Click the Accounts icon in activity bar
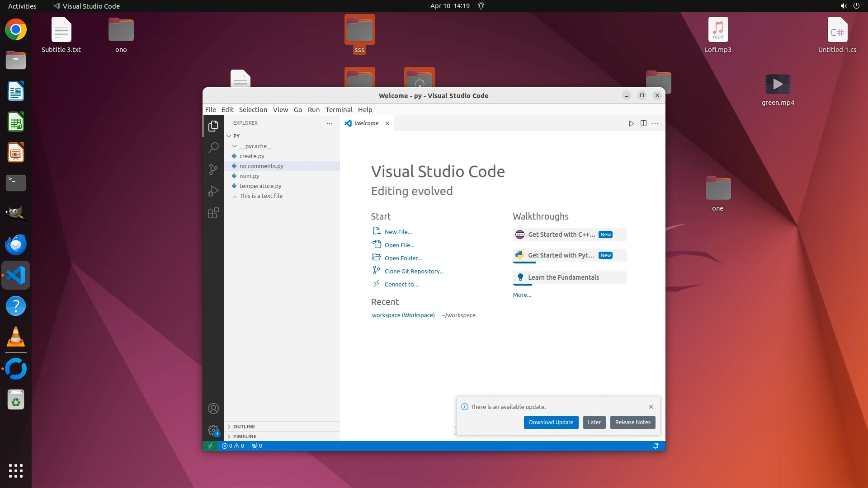Image resolution: width=868 pixels, height=488 pixels. tap(213, 408)
